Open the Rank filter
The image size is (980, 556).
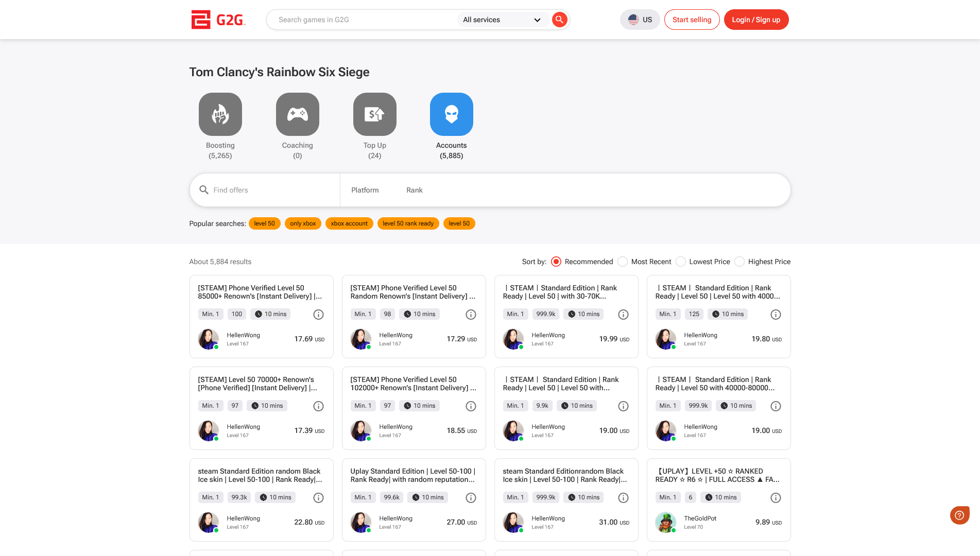click(415, 190)
